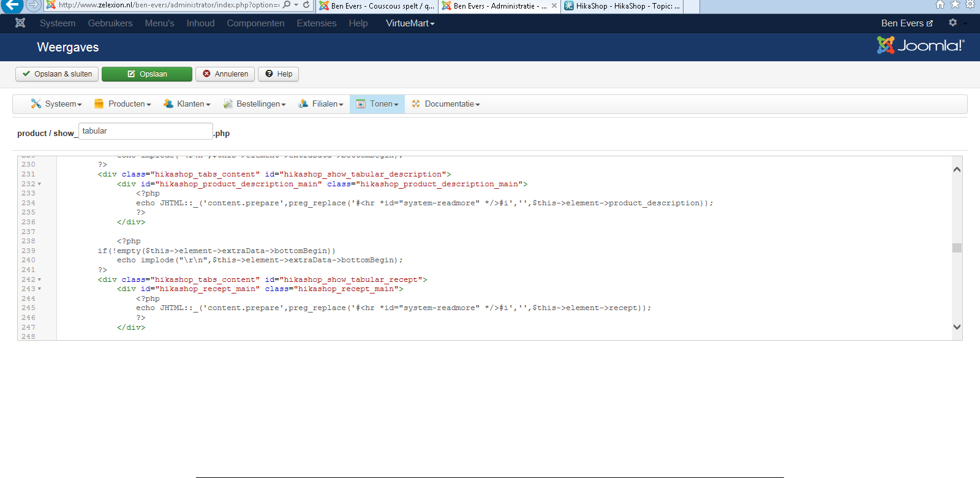
Task: Close the Ben Evers Administratie tab
Action: (x=554, y=6)
